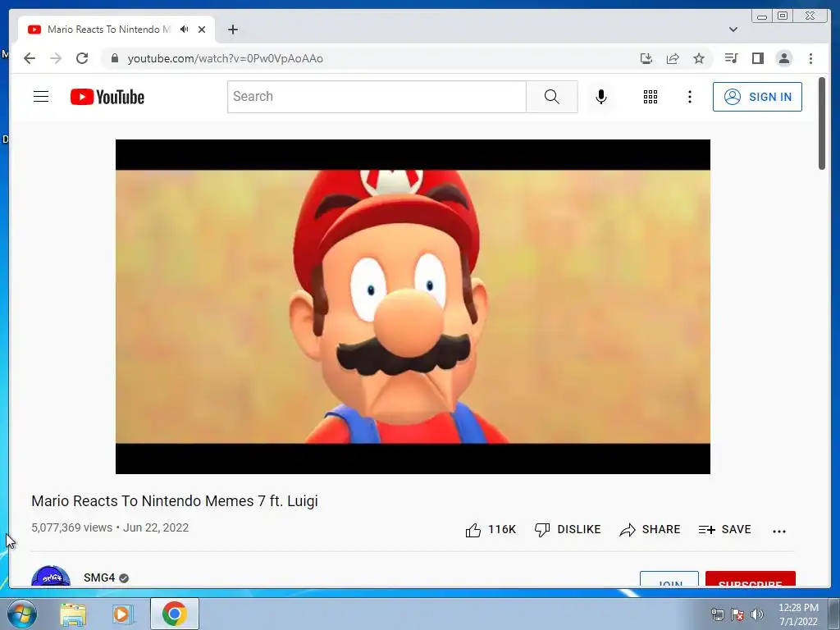This screenshot has height=630, width=840.
Task: Click the SMG4 channel avatar
Action: [x=51, y=577]
